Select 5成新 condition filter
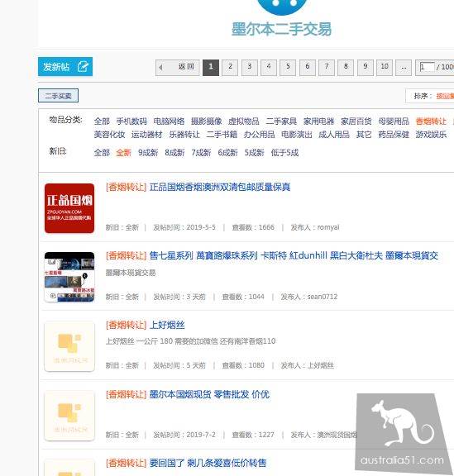This screenshot has width=454, height=476. pos(254,153)
